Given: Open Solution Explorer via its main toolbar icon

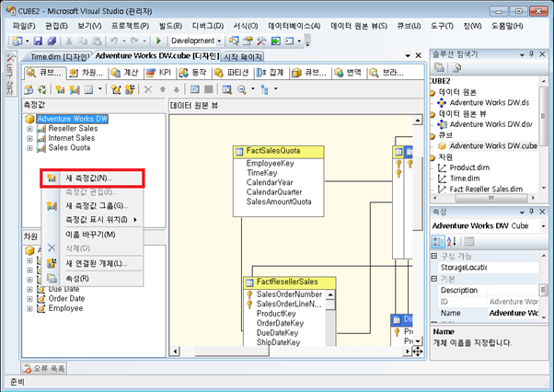Looking at the screenshot, I should [234, 41].
